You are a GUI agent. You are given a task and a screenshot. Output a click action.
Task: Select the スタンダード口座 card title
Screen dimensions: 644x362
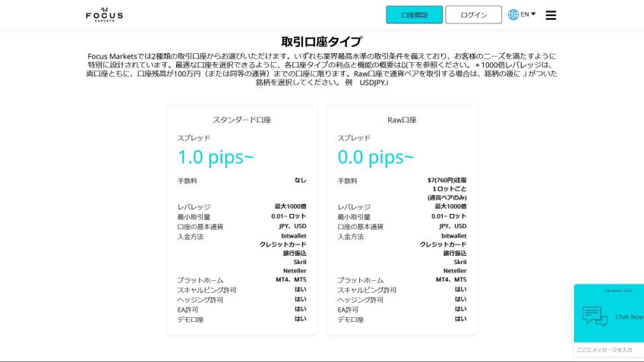point(241,120)
